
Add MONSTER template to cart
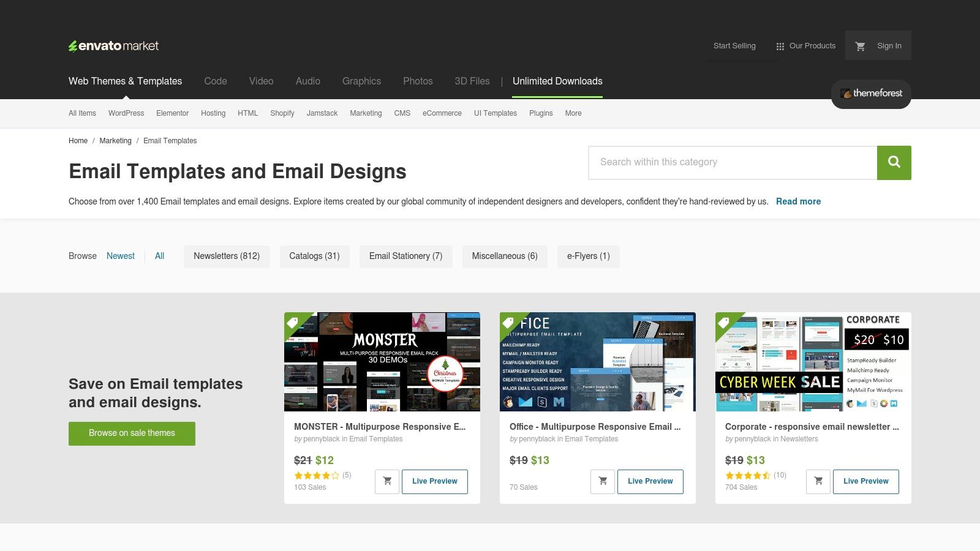click(387, 481)
